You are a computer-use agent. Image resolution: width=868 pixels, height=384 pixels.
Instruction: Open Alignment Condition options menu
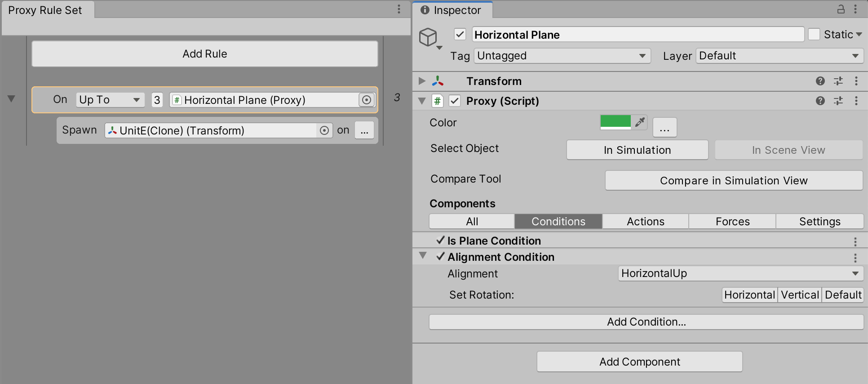click(855, 258)
